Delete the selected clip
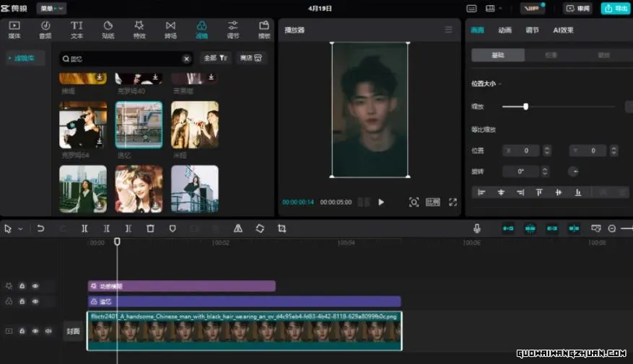The height and width of the screenshot is (364, 633). (150, 228)
